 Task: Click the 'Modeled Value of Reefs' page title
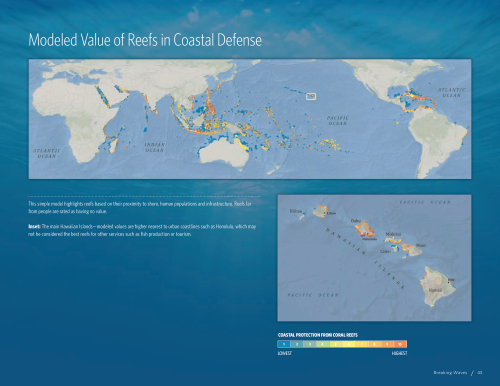(145, 40)
